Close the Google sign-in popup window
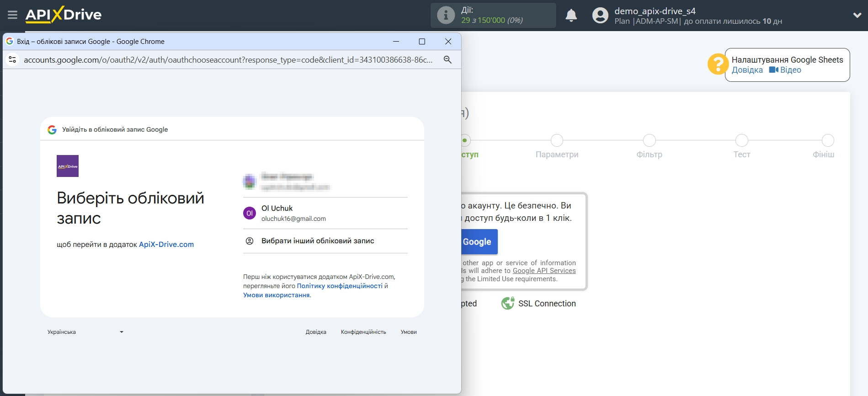 pyautogui.click(x=448, y=41)
